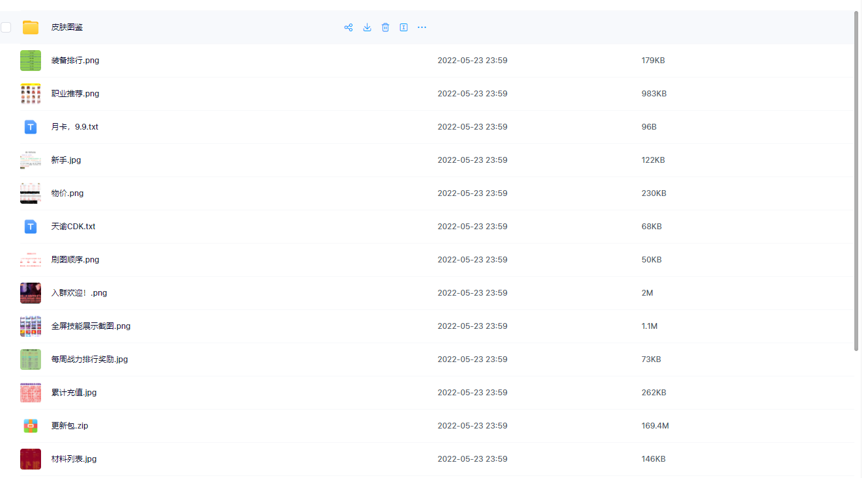Open the 入群欢迎！.png thumbnail
The image size is (868, 478).
coord(31,293)
